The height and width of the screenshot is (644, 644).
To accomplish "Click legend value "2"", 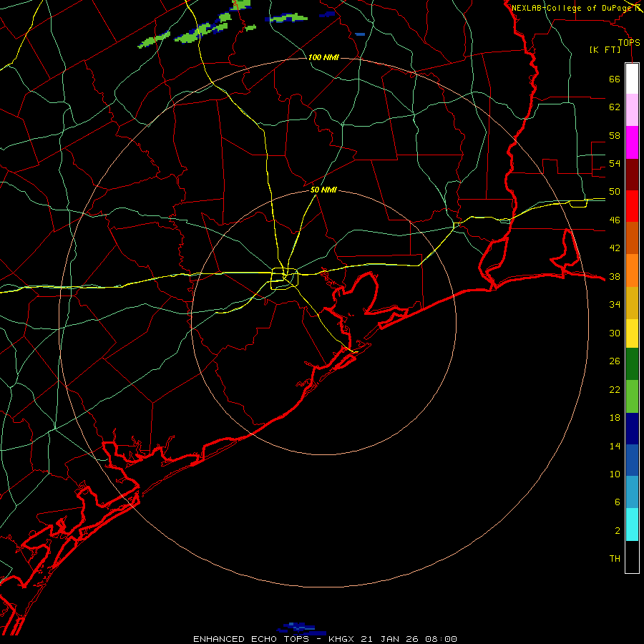I will (x=618, y=531).
